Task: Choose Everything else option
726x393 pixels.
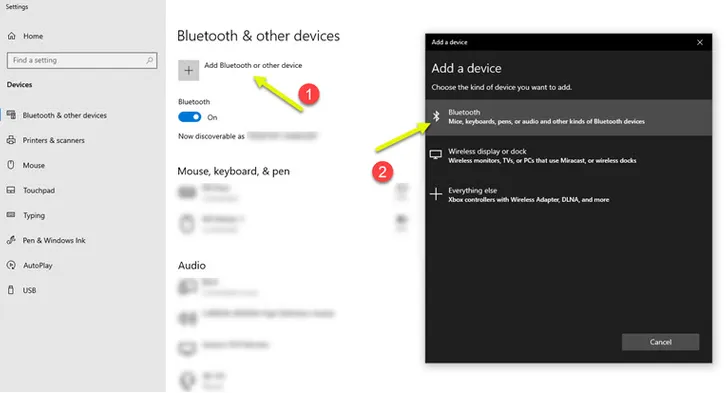Action: point(569,194)
